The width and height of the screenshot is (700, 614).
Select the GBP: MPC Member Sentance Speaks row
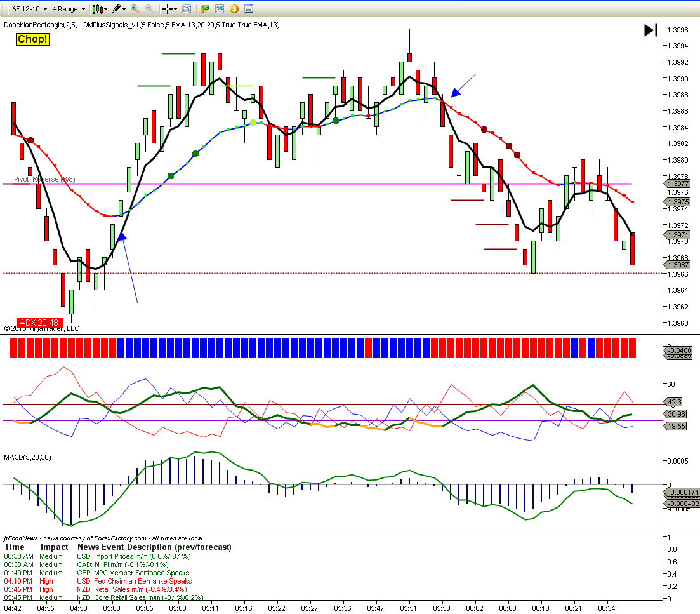coord(96,573)
